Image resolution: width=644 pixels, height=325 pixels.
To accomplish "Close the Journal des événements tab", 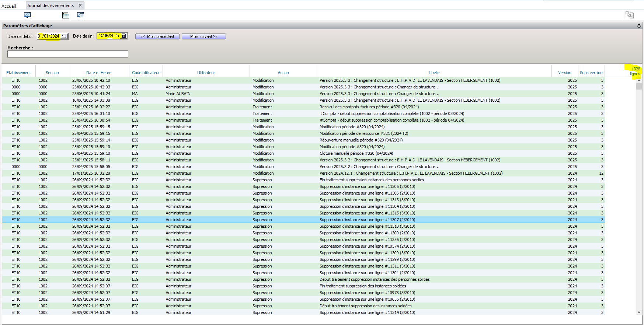I will pyautogui.click(x=80, y=6).
